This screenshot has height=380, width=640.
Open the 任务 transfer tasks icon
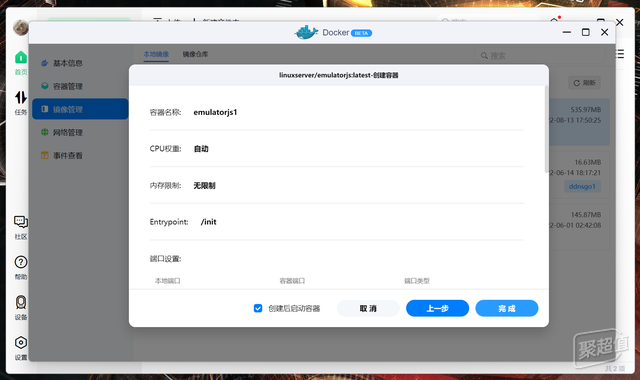pos(21,98)
